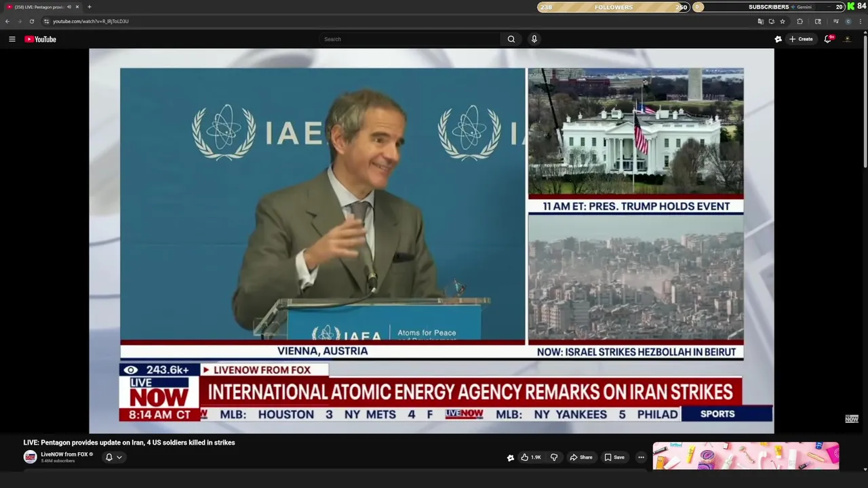Click the sparkle icon left of the like button

pos(511,457)
